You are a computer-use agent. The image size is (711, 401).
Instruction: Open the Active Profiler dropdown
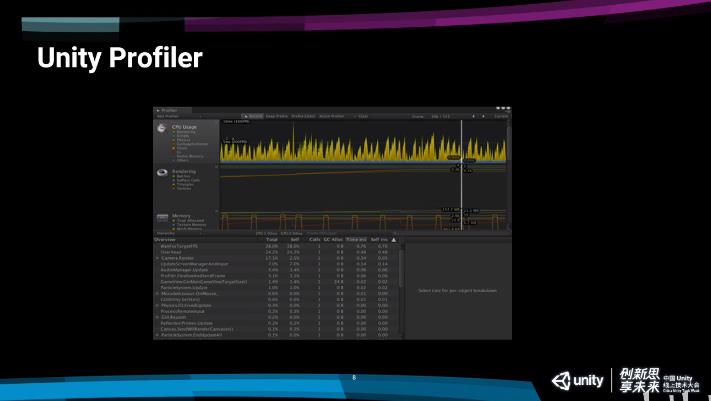pyautogui.click(x=332, y=116)
